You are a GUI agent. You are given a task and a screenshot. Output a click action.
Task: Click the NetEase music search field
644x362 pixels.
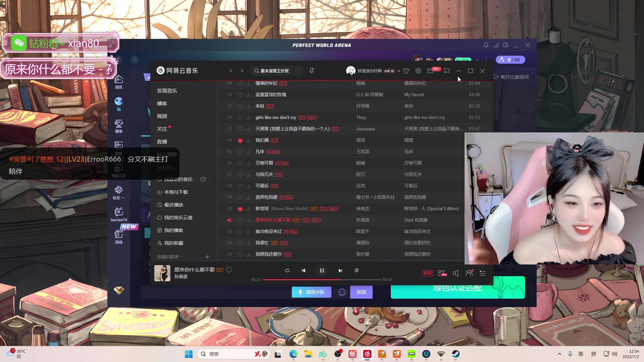(x=277, y=71)
